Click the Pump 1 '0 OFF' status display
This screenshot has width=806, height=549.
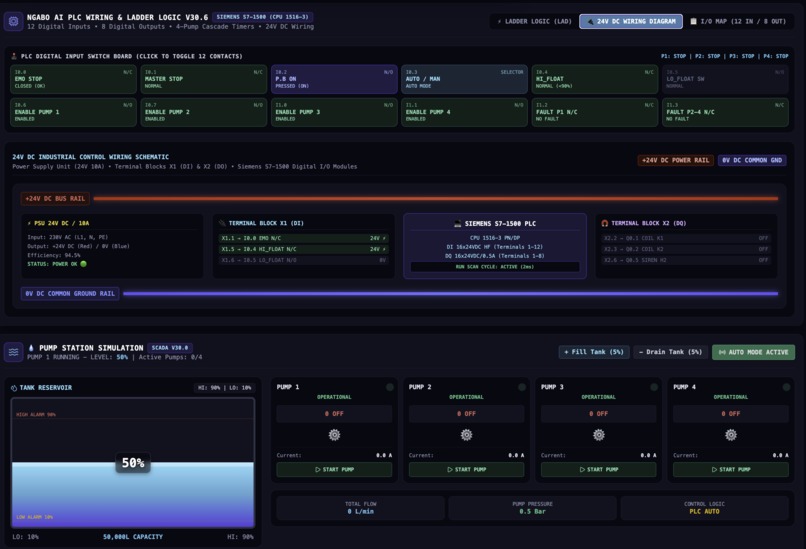334,413
